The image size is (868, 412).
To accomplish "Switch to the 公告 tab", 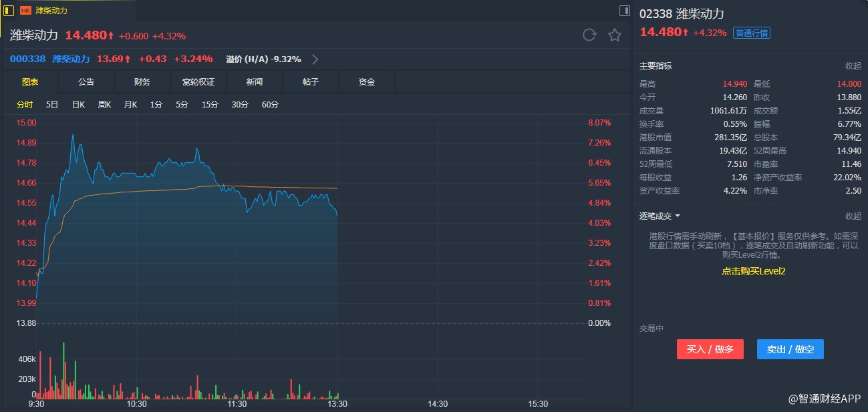I will [x=86, y=82].
